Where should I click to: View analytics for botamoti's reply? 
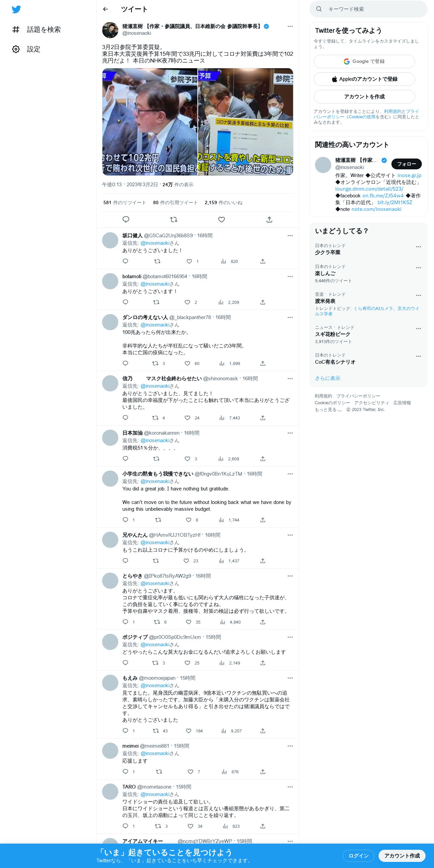click(x=228, y=302)
